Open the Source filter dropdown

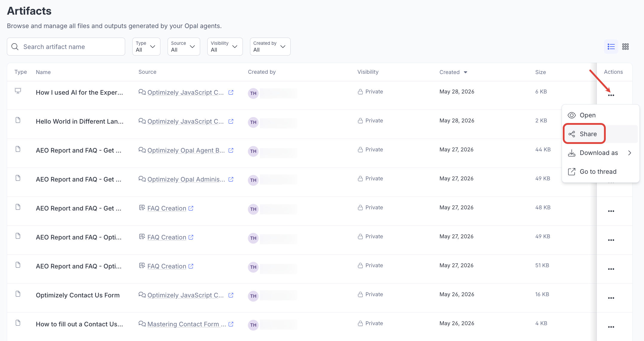click(x=184, y=47)
